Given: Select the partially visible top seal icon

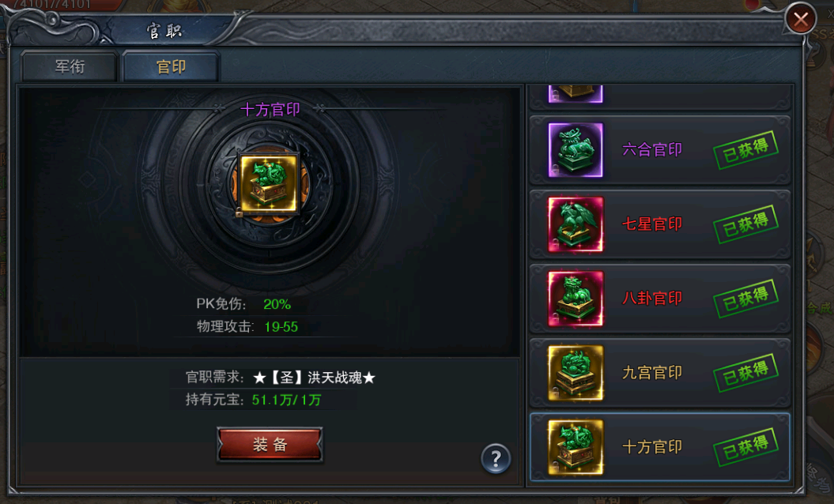Looking at the screenshot, I should click(x=575, y=93).
